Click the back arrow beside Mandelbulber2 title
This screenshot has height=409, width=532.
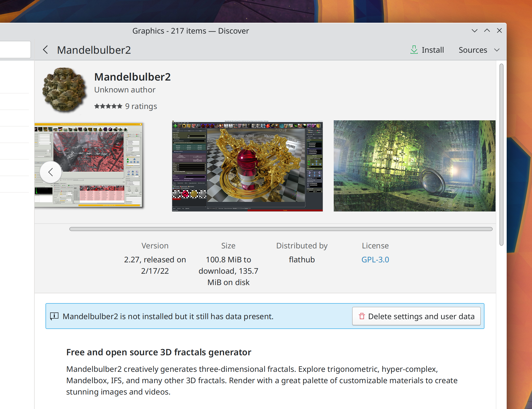click(x=45, y=50)
